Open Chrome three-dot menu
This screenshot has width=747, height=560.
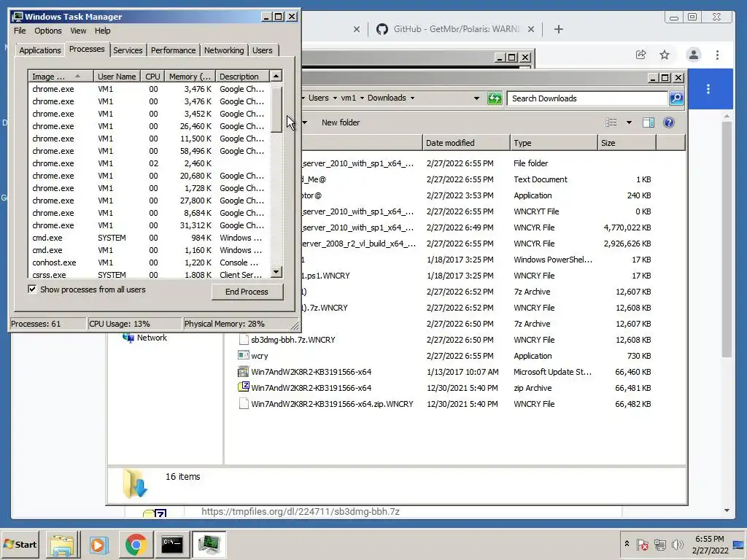tap(717, 55)
